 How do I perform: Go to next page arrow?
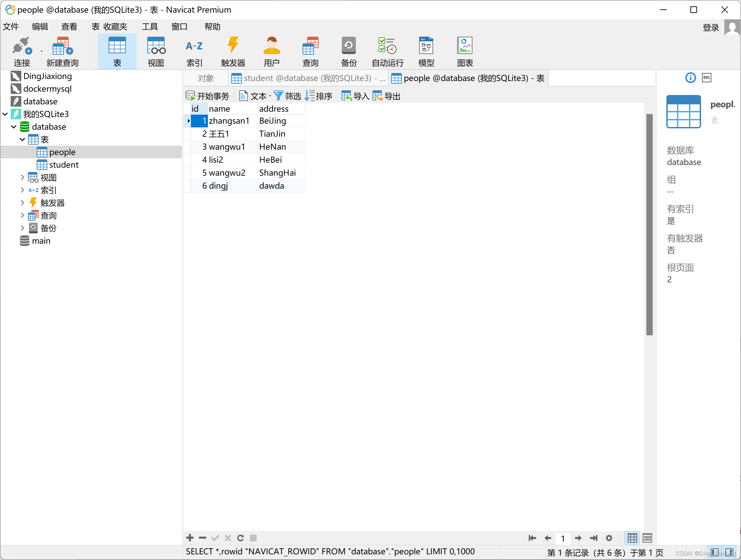point(578,538)
